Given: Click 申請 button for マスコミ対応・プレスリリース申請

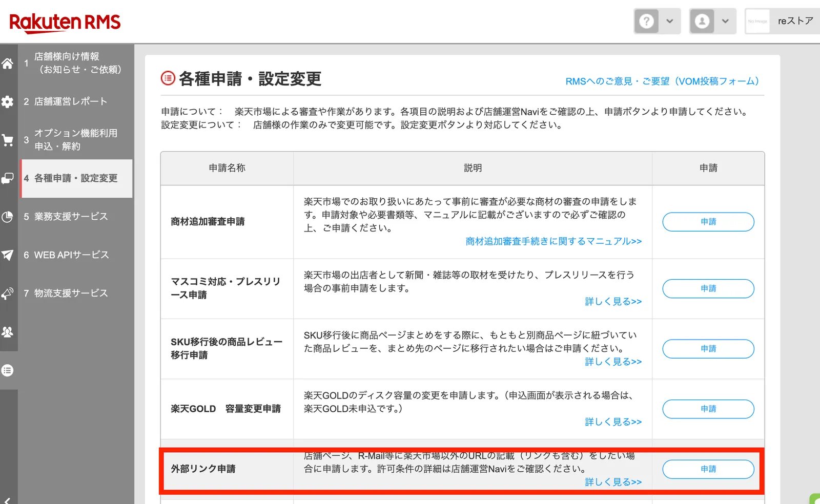Looking at the screenshot, I should tap(708, 288).
